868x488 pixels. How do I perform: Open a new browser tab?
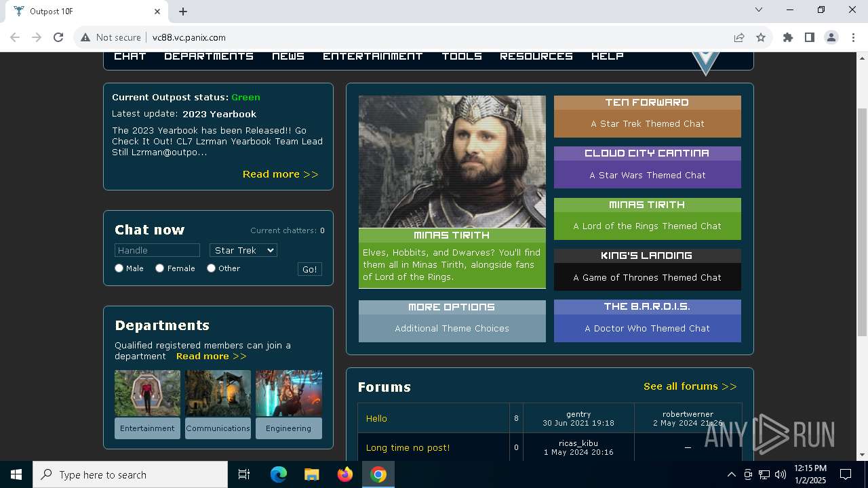tap(183, 11)
